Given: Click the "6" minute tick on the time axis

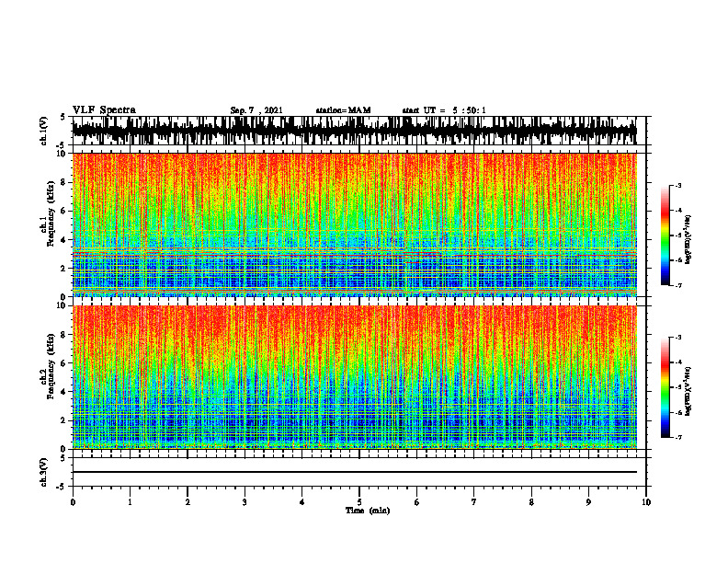Looking at the screenshot, I should point(417,502).
